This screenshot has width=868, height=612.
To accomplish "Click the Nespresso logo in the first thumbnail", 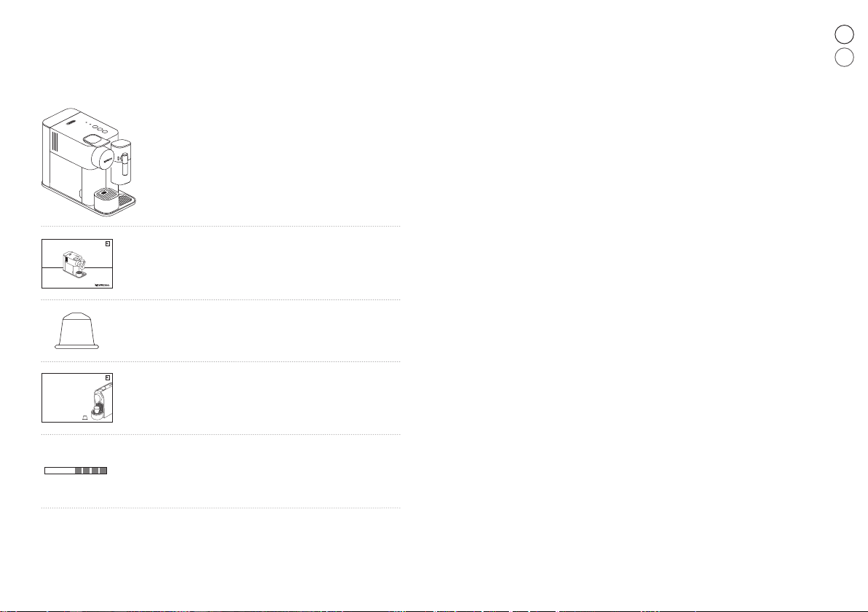I will [103, 285].
